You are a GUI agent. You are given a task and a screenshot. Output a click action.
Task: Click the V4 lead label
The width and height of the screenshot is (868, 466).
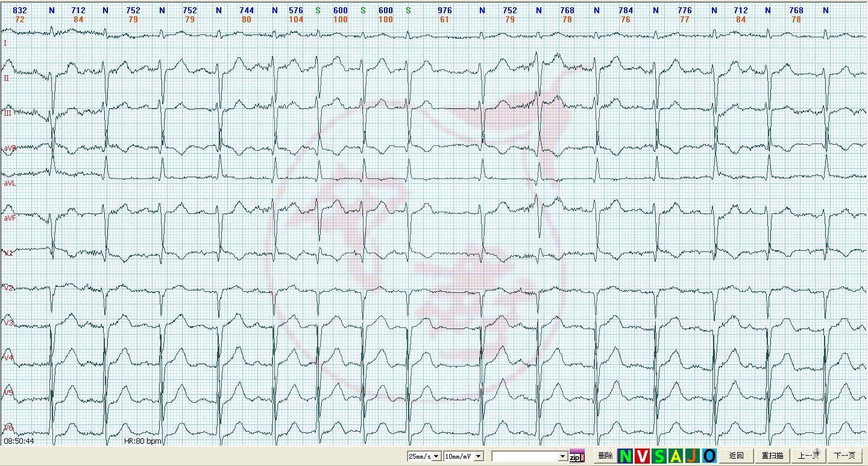(x=8, y=357)
